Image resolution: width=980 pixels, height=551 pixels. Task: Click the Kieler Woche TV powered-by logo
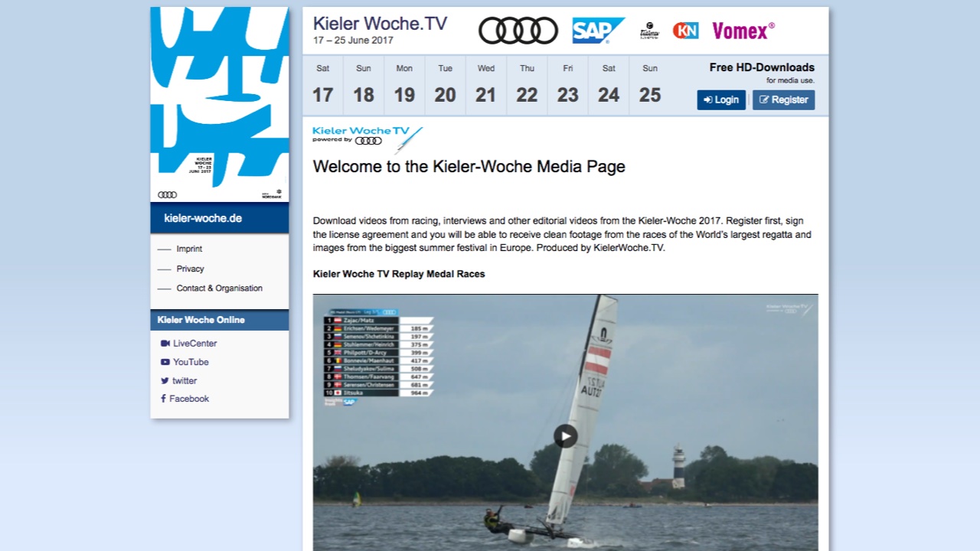coord(367,139)
